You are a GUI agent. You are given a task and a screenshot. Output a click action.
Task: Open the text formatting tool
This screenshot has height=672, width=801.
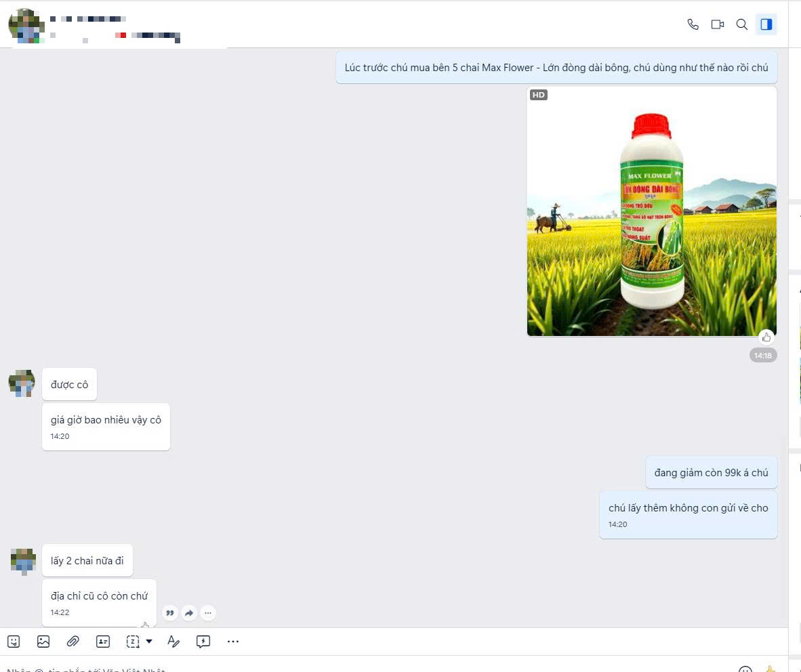173,642
